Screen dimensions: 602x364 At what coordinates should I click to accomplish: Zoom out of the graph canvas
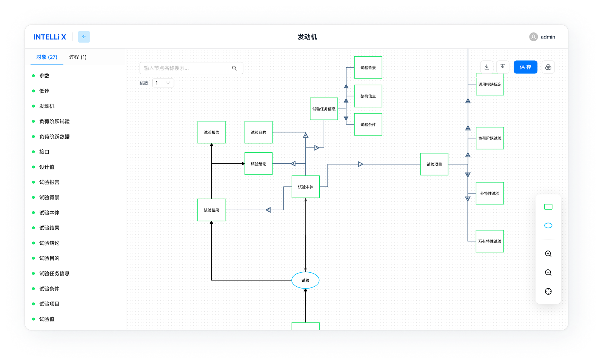pyautogui.click(x=548, y=273)
